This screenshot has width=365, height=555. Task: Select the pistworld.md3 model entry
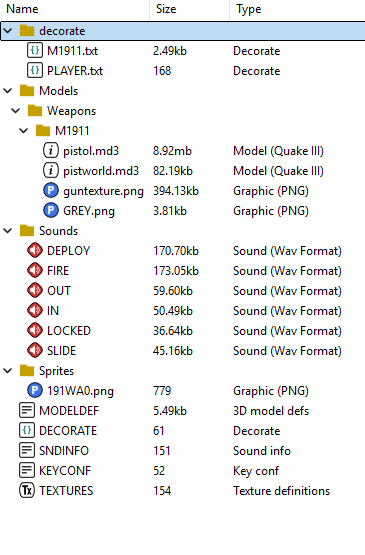coord(182,171)
